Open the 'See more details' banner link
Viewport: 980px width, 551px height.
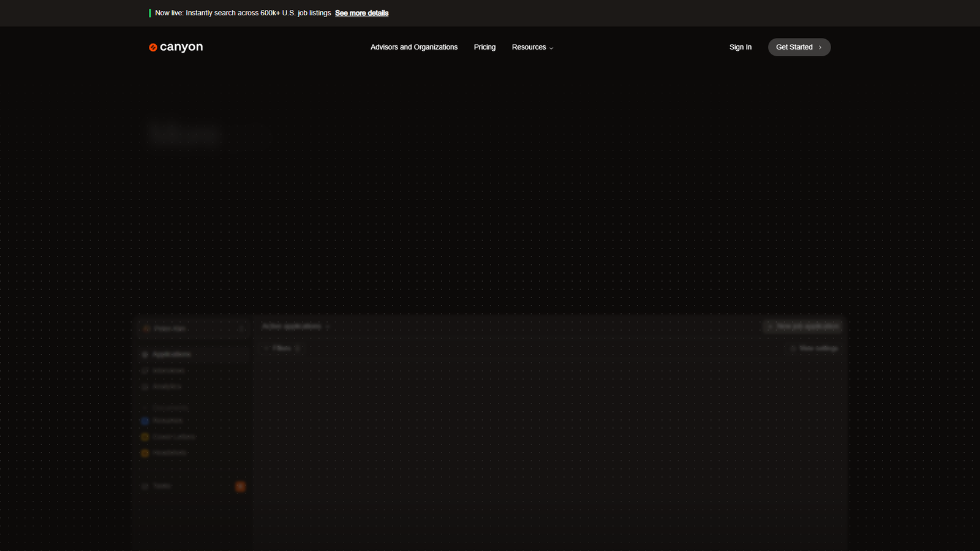point(361,13)
